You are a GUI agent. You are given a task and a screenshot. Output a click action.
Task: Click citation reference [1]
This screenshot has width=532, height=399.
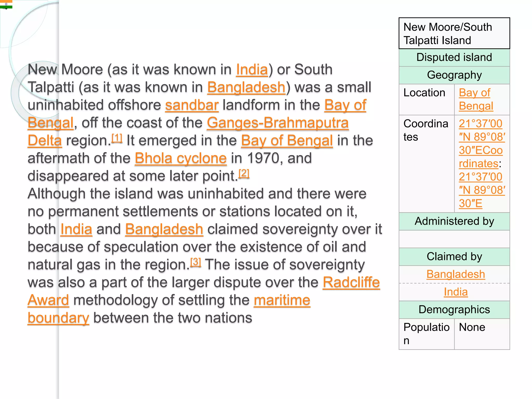tap(117, 138)
